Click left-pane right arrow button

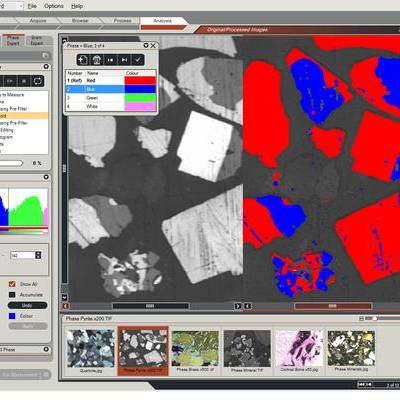(x=238, y=306)
